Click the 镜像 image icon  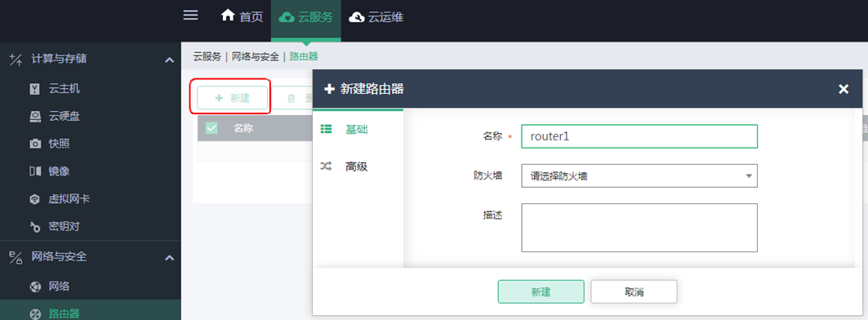[35, 171]
